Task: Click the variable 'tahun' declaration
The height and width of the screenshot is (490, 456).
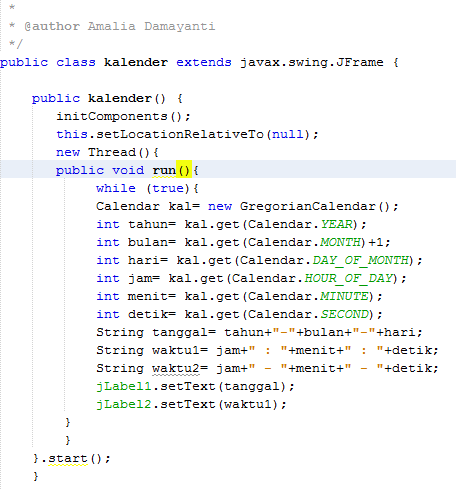Action: pos(148,224)
